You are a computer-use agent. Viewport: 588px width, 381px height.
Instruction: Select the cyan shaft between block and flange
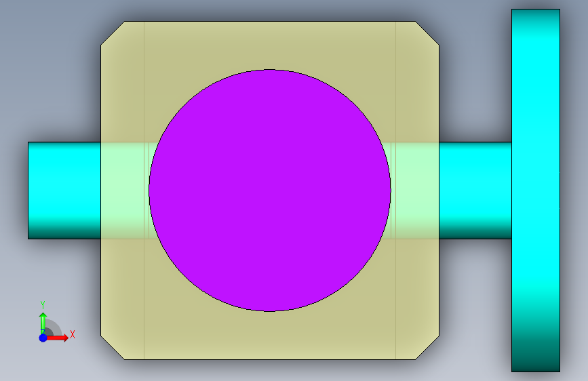tap(475, 190)
